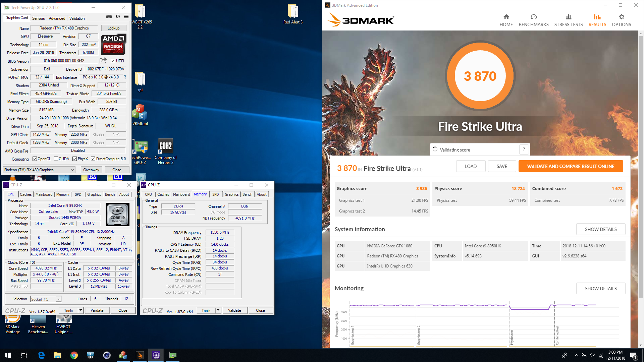Click Validate in the left CPU-Z window
The image size is (644, 362).
[x=97, y=310]
